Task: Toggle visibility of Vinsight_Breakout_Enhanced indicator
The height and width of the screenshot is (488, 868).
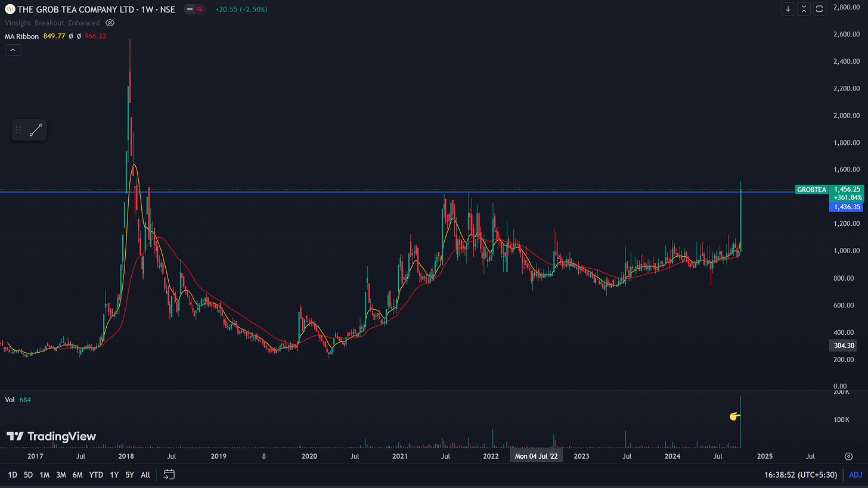Action: pyautogui.click(x=110, y=23)
